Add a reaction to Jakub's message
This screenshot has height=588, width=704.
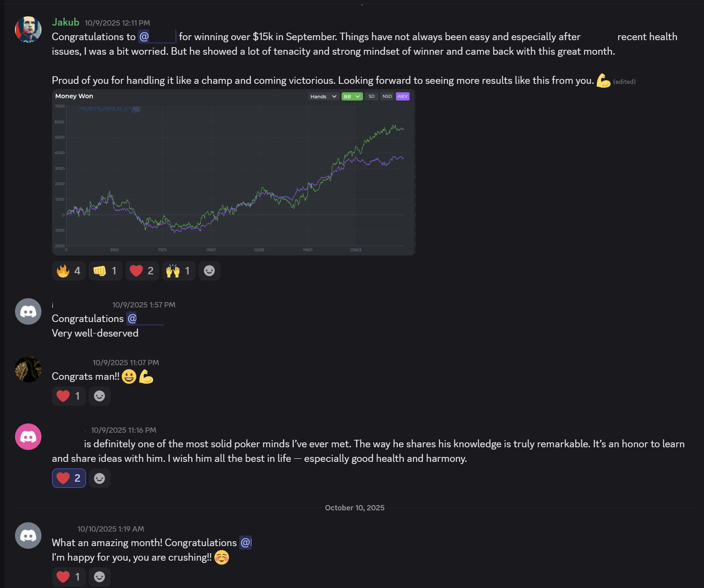[209, 271]
